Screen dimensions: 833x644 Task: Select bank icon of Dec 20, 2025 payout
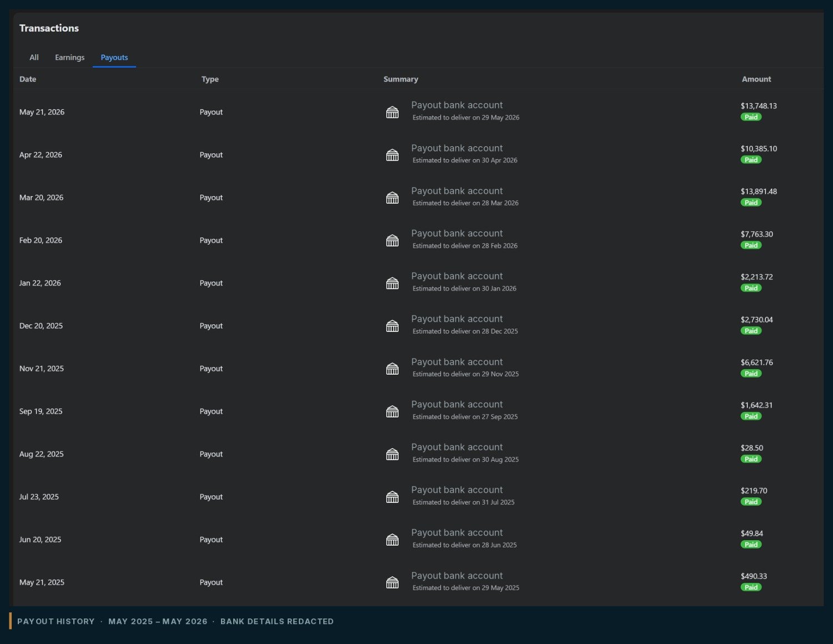(392, 326)
